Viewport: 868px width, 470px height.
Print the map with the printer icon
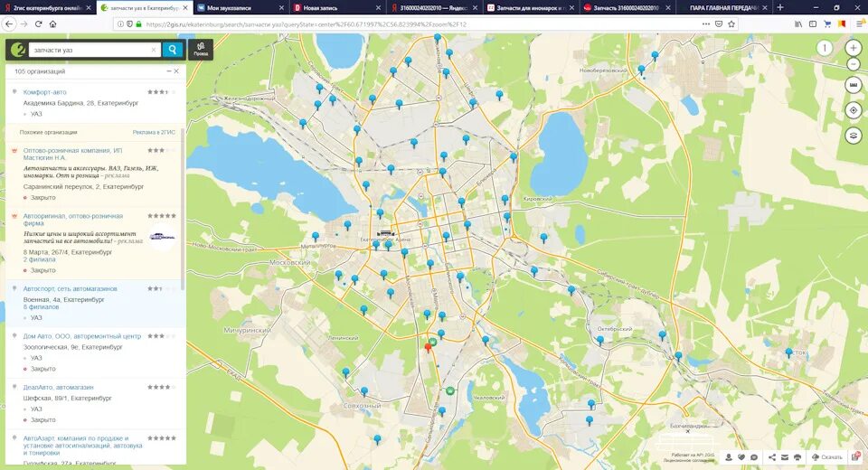click(797, 457)
